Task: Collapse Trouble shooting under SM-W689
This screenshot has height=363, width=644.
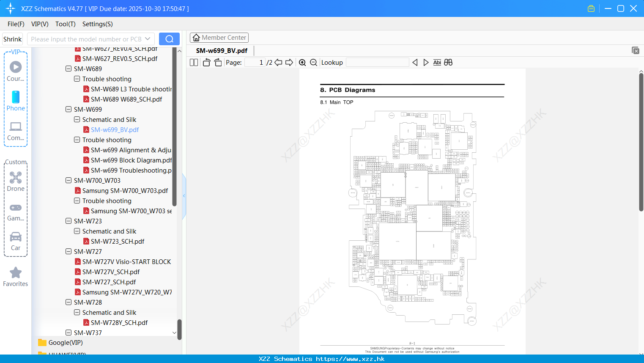Action: 77,79
